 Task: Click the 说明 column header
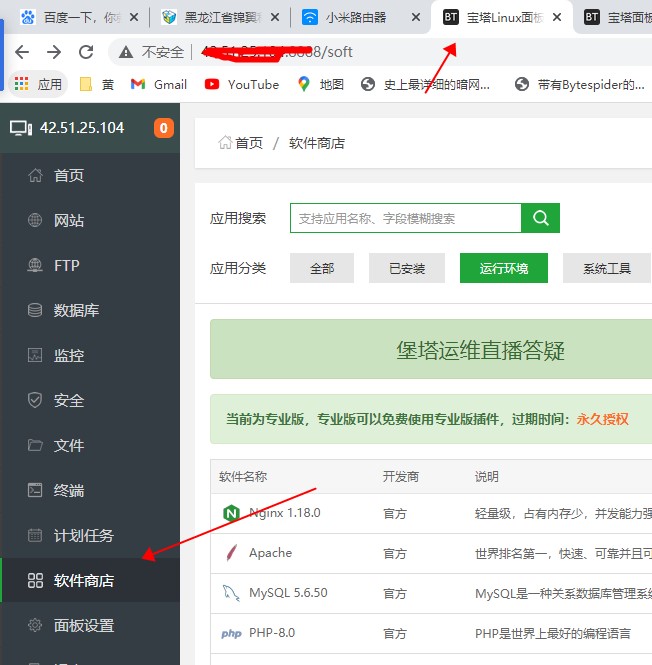pos(487,477)
